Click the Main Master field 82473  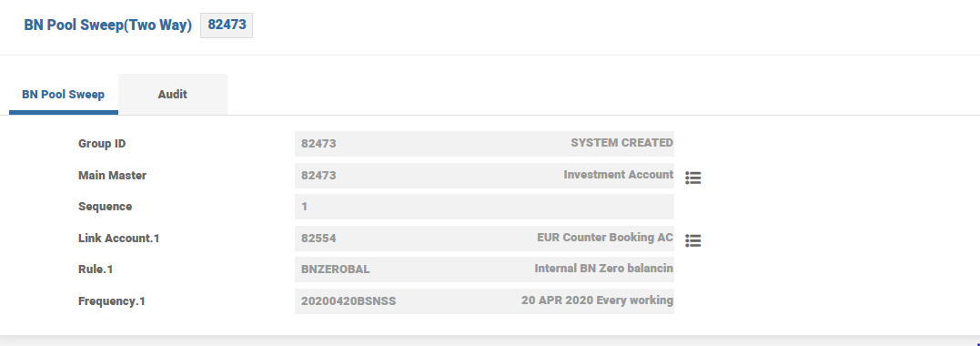(484, 175)
